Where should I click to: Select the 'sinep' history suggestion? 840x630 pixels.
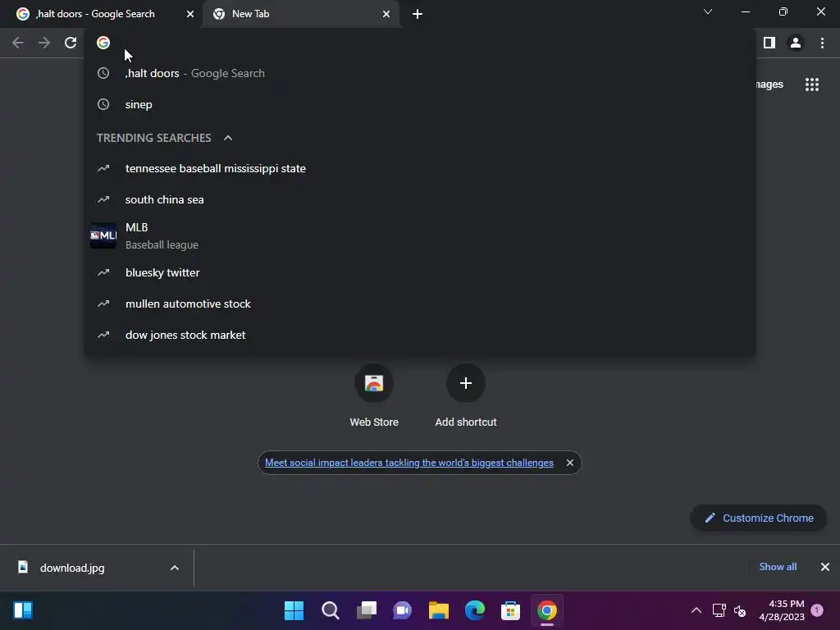[420, 104]
